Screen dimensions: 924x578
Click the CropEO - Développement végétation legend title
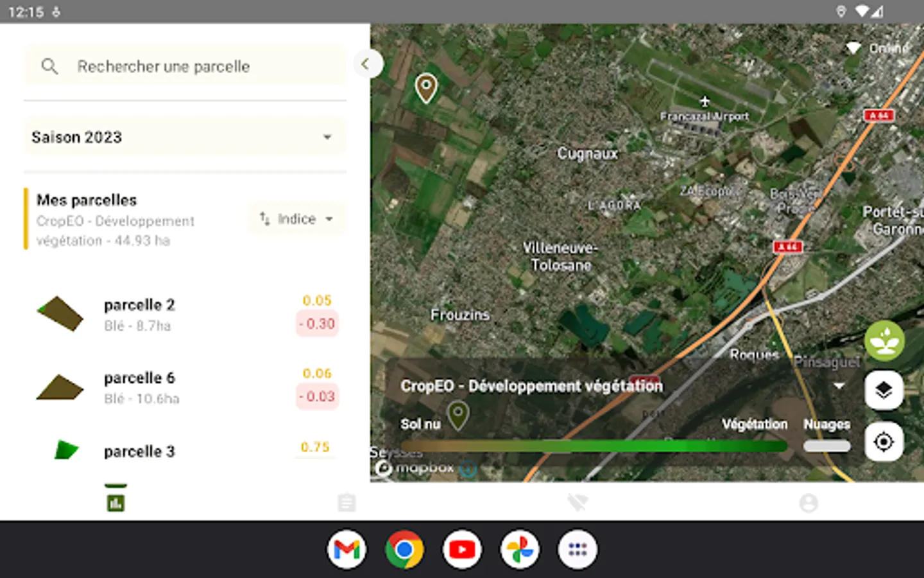click(x=531, y=386)
